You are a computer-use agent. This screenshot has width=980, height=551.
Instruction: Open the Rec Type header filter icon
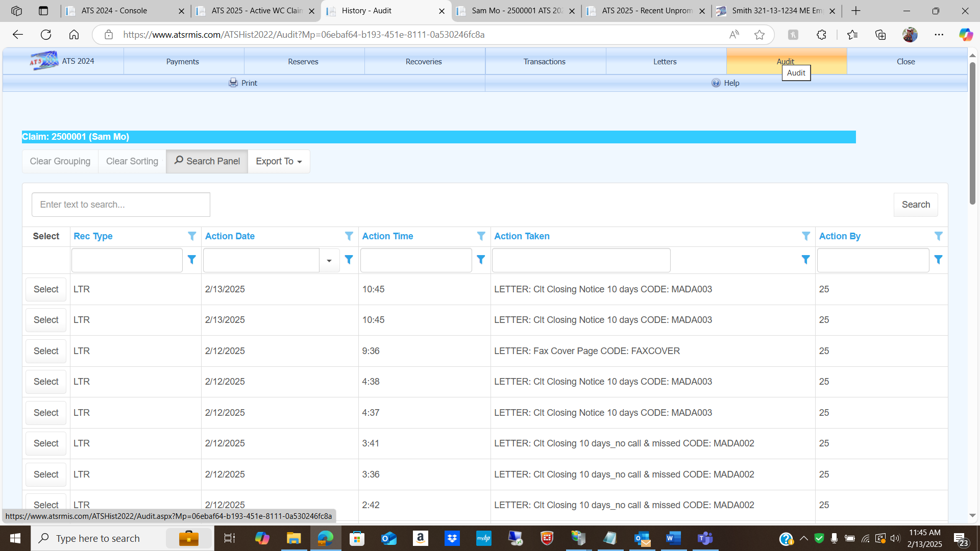coord(192,236)
